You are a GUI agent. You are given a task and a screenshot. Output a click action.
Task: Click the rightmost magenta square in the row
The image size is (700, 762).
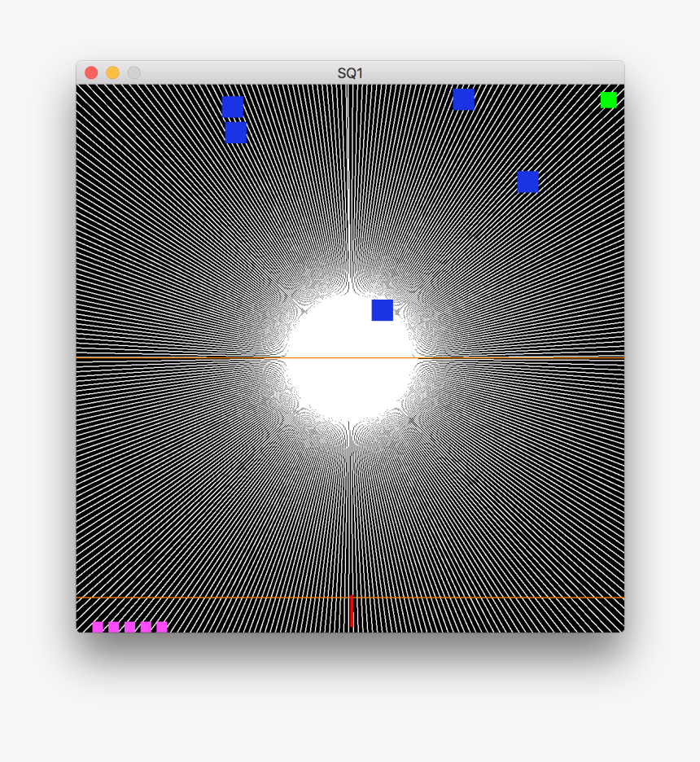(x=162, y=627)
